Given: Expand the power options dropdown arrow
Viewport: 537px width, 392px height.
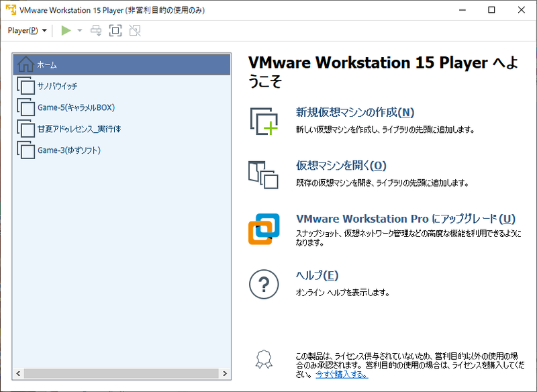Looking at the screenshot, I should click(80, 30).
